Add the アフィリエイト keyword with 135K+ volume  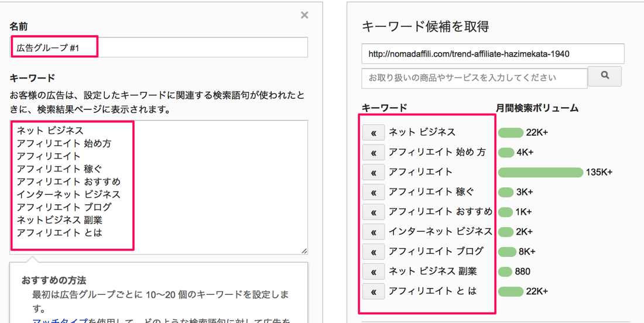click(x=374, y=173)
